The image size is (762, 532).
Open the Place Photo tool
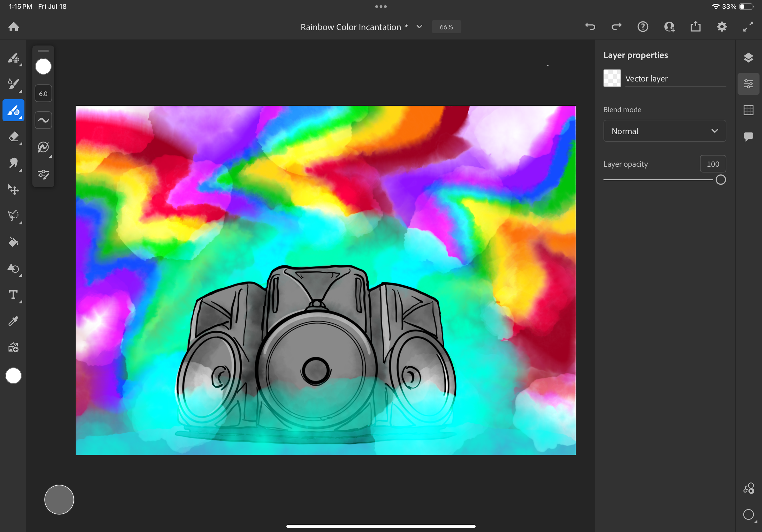(x=14, y=348)
